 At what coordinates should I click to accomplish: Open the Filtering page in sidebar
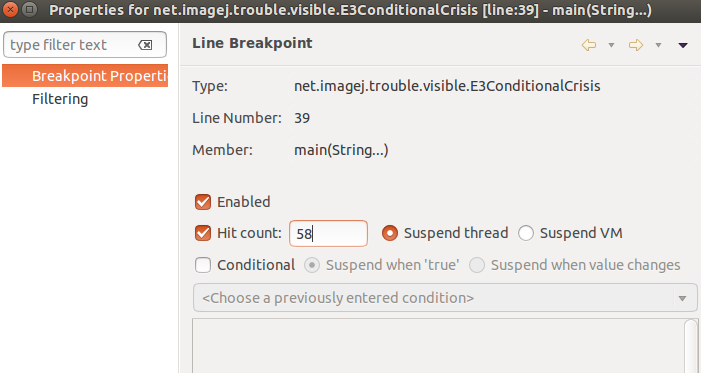(60, 99)
